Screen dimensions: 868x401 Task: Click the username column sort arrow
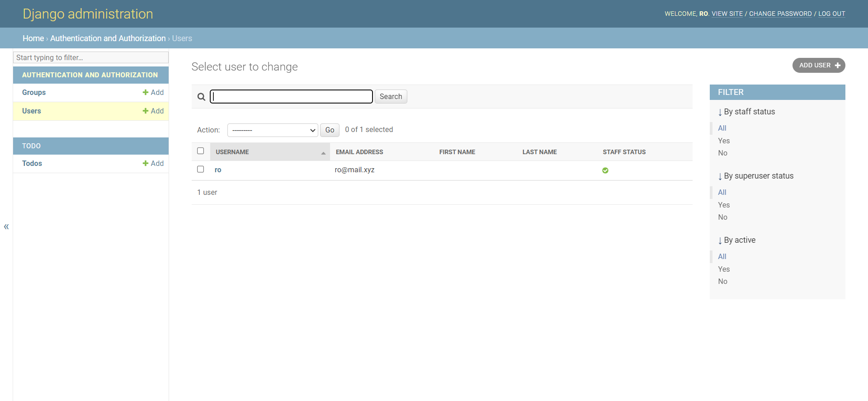click(323, 153)
